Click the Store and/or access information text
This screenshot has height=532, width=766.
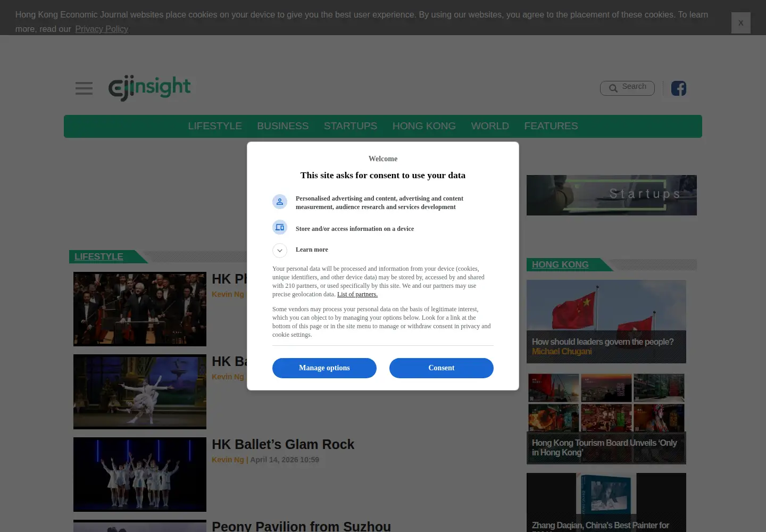[355, 229]
